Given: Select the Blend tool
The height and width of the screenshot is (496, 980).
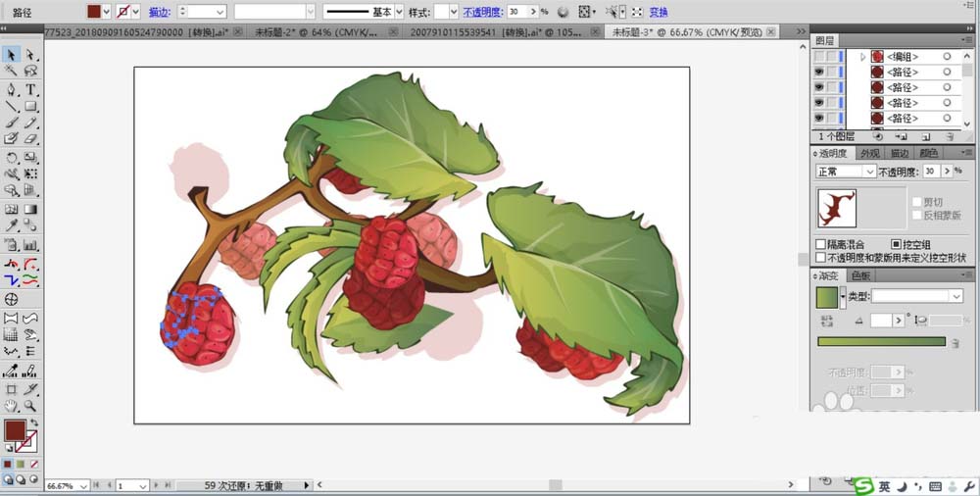Looking at the screenshot, I should [x=30, y=225].
